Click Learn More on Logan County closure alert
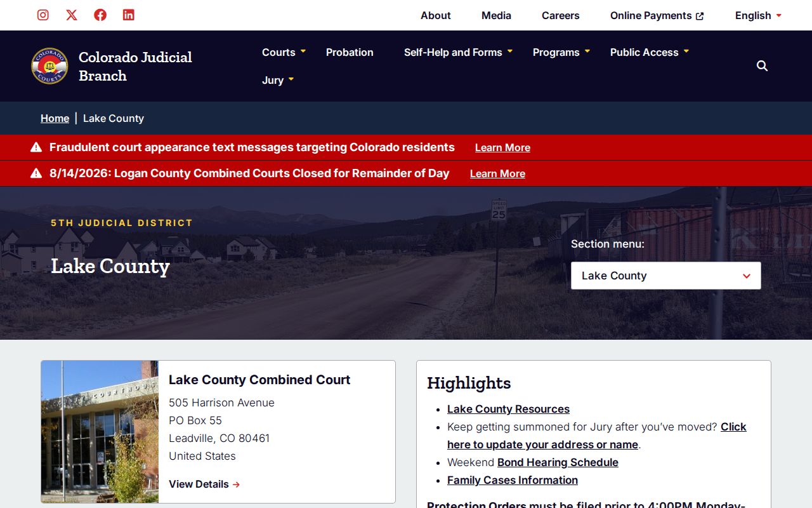 pos(497,173)
